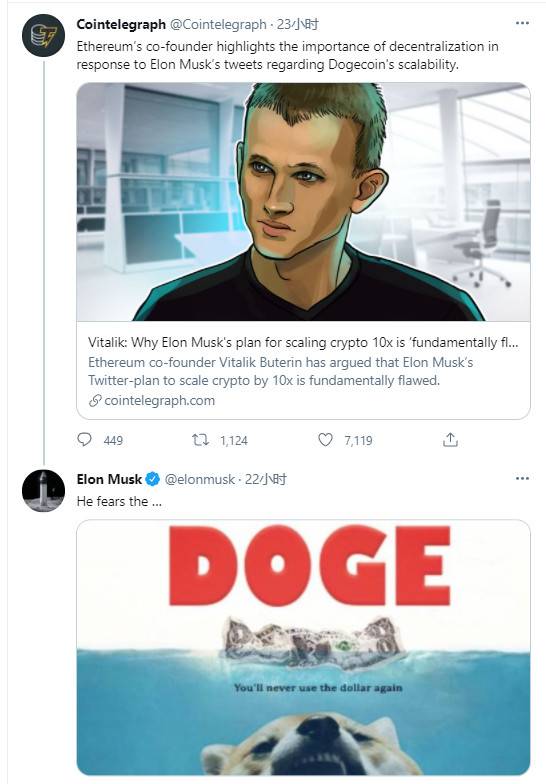Click the Elon Musk display name

tap(110, 479)
